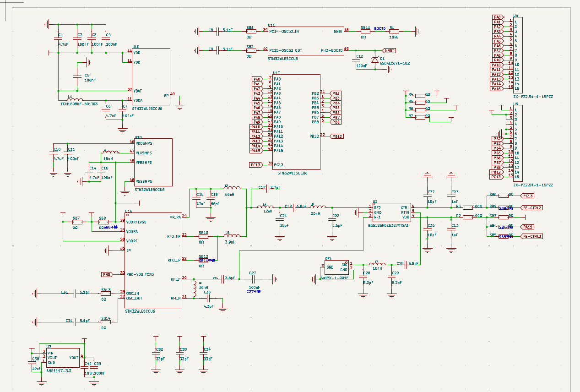The image size is (580, 392).
Task: Click the SB10 solder bridge resistor
Action: [203, 236]
